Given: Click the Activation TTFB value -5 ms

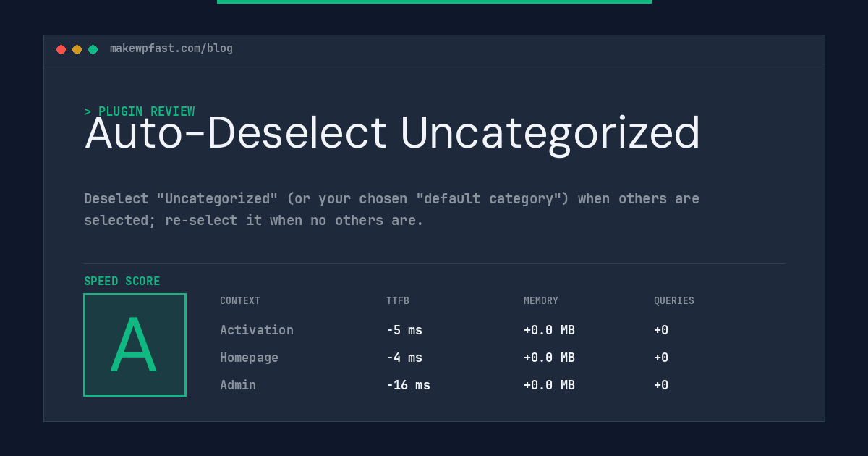Looking at the screenshot, I should click(x=404, y=330).
